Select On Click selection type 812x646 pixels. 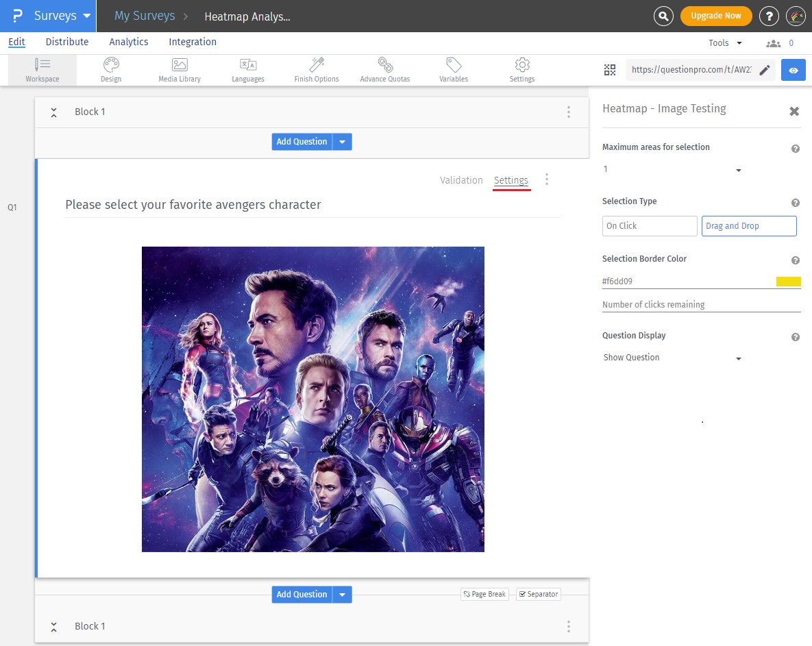click(x=649, y=225)
